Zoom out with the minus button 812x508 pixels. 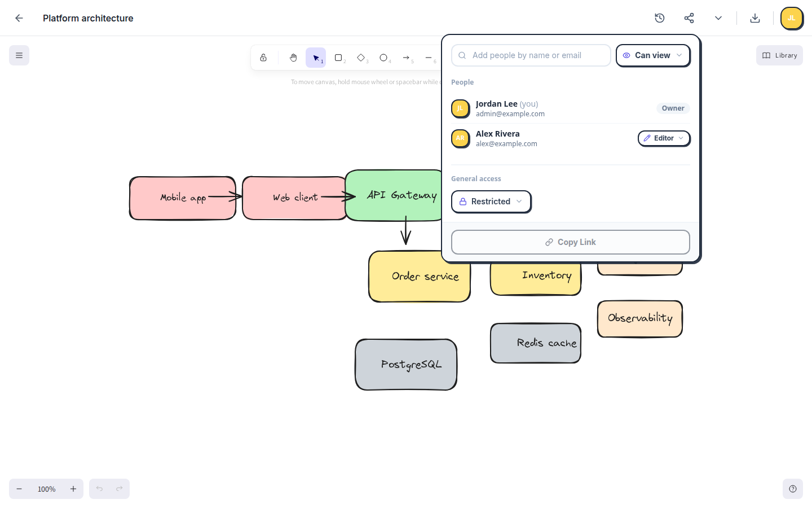click(19, 489)
